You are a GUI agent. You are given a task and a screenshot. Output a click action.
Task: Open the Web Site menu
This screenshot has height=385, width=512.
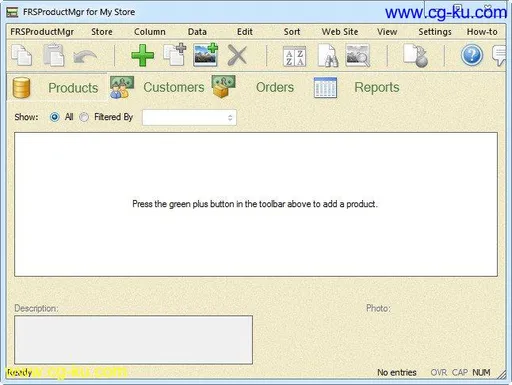340,32
